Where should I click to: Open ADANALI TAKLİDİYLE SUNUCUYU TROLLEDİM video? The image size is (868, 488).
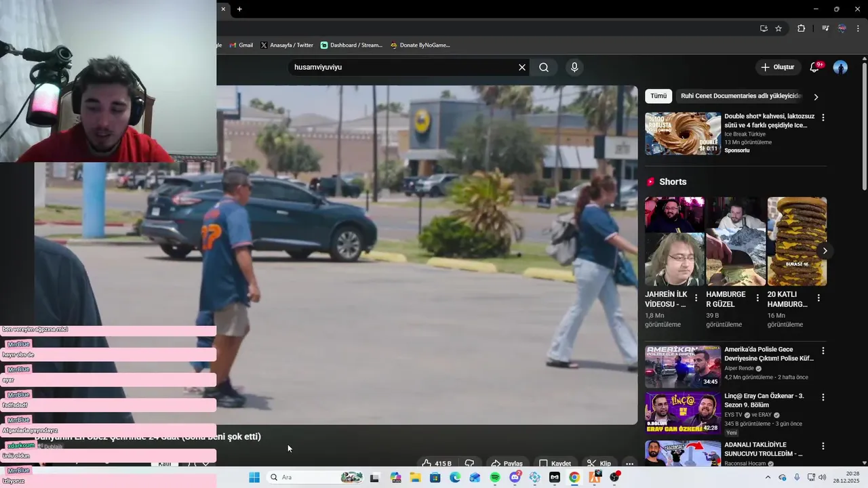[683, 453]
